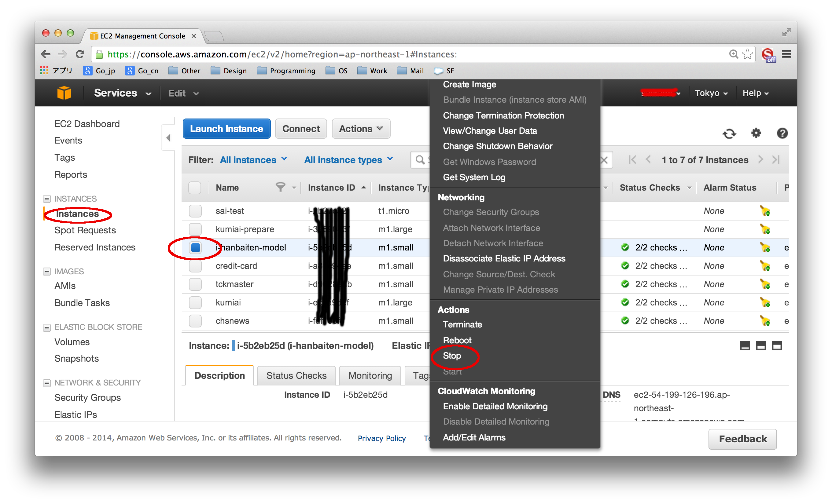Maximize details pane using rightmost layout icon
This screenshot has width=832, height=504.
pyautogui.click(x=777, y=345)
